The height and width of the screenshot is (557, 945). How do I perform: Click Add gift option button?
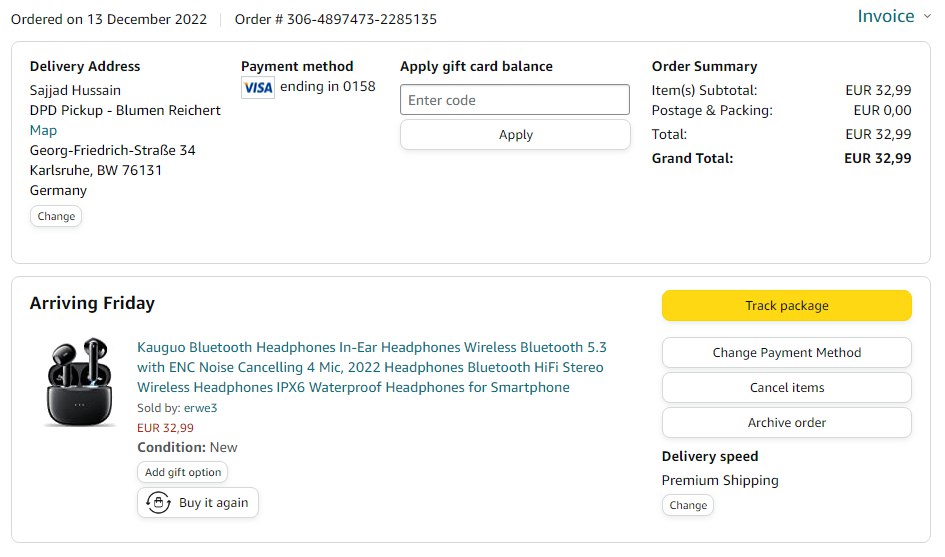click(183, 472)
